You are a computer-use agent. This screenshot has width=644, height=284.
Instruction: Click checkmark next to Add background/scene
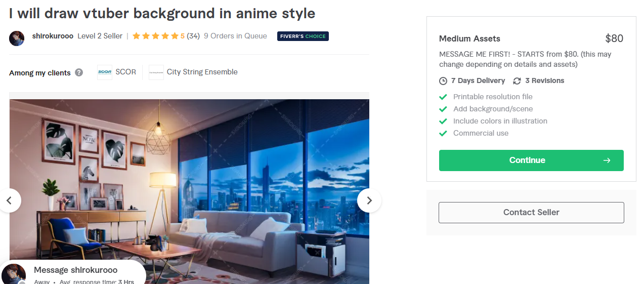click(443, 109)
